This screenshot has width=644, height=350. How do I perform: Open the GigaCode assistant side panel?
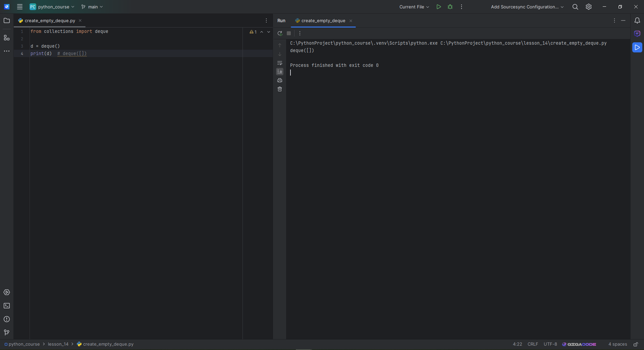637,34
